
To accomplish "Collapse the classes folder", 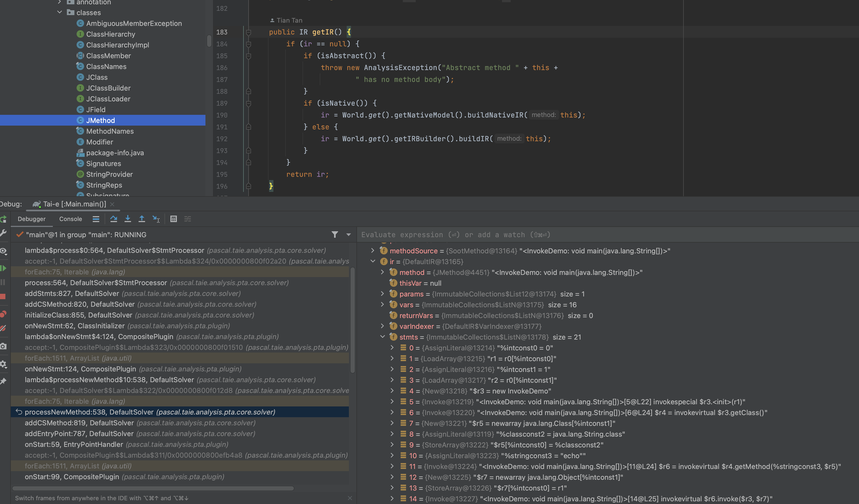I will [x=59, y=12].
